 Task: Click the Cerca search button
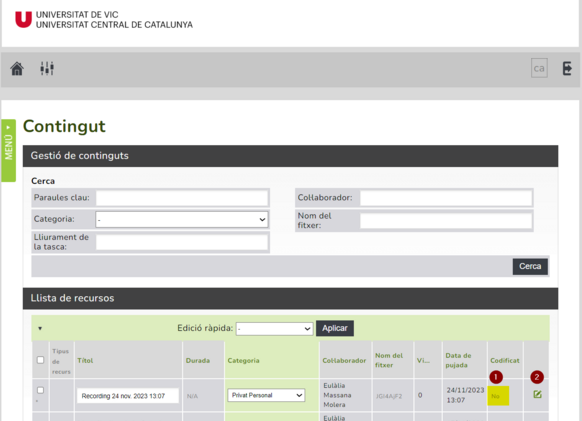[530, 267]
